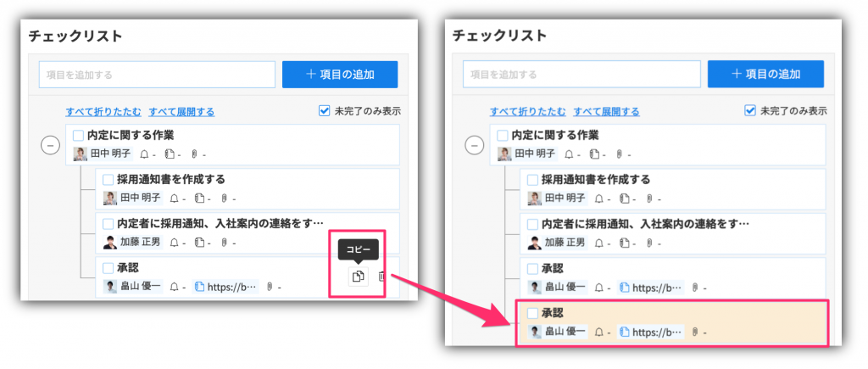Image resolution: width=868 pixels, height=369 pixels.
Task: Left panel: click すべて展開する link
Action: [x=181, y=112]
